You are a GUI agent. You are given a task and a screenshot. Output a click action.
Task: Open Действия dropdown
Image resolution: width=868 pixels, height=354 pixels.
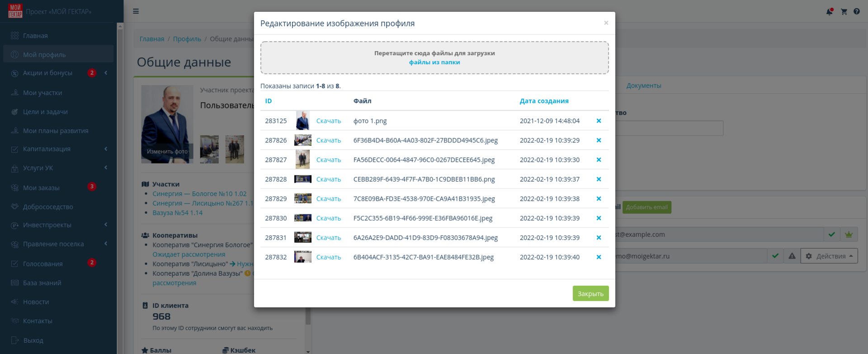(x=829, y=256)
